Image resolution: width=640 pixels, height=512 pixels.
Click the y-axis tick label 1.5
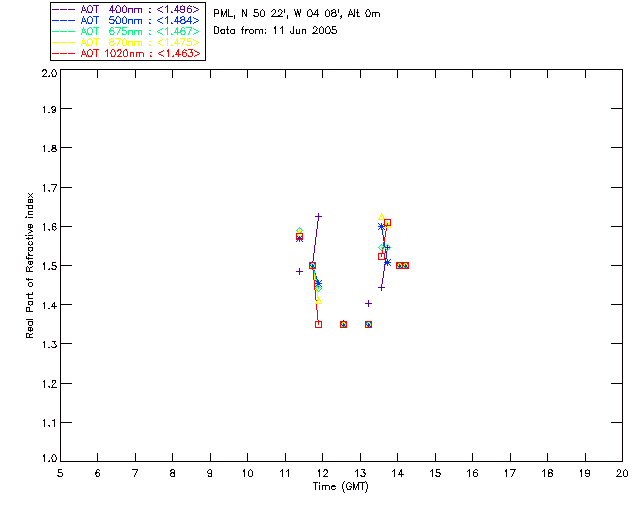tap(49, 266)
